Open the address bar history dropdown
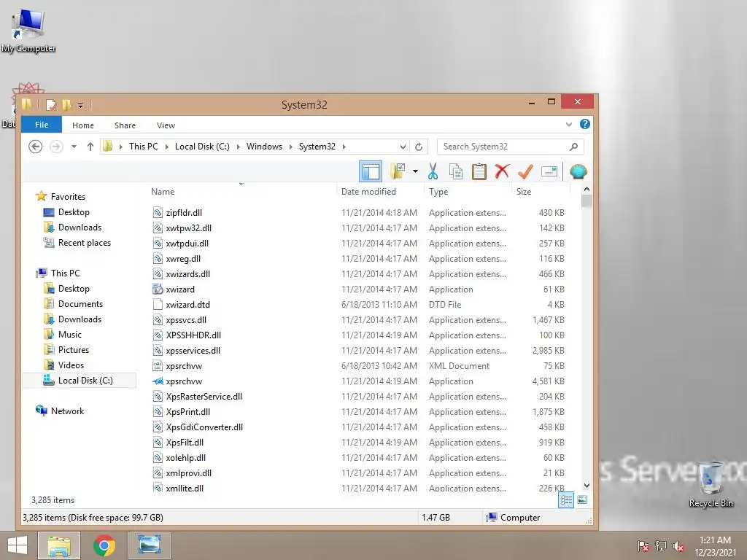This screenshot has height=560, width=747. pos(403,147)
